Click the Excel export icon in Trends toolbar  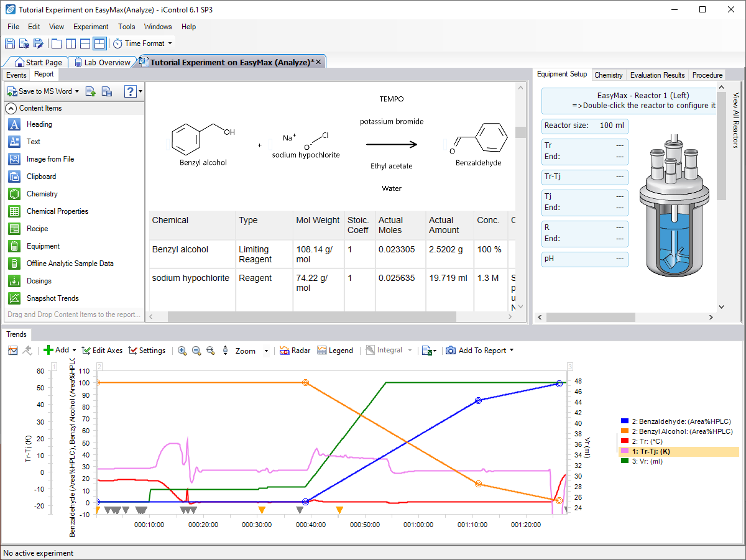pyautogui.click(x=426, y=351)
